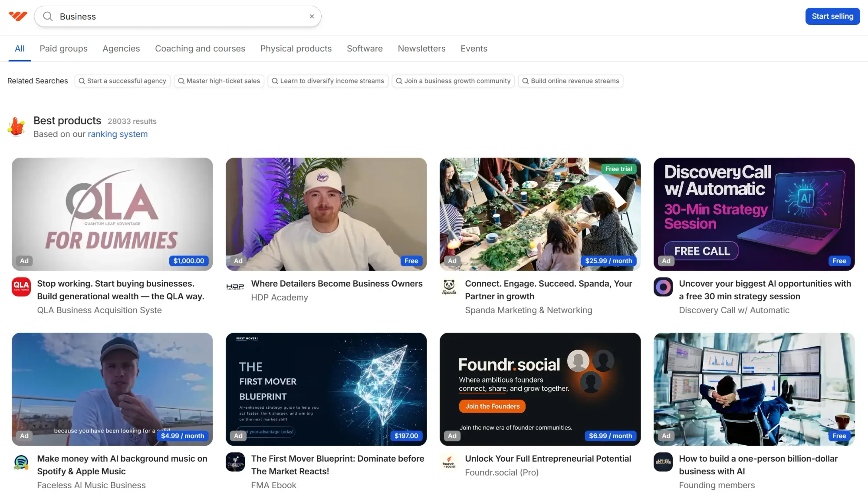The image size is (868, 496).
Task: Open the First Mover Blueprint thumbnail
Action: (x=326, y=389)
